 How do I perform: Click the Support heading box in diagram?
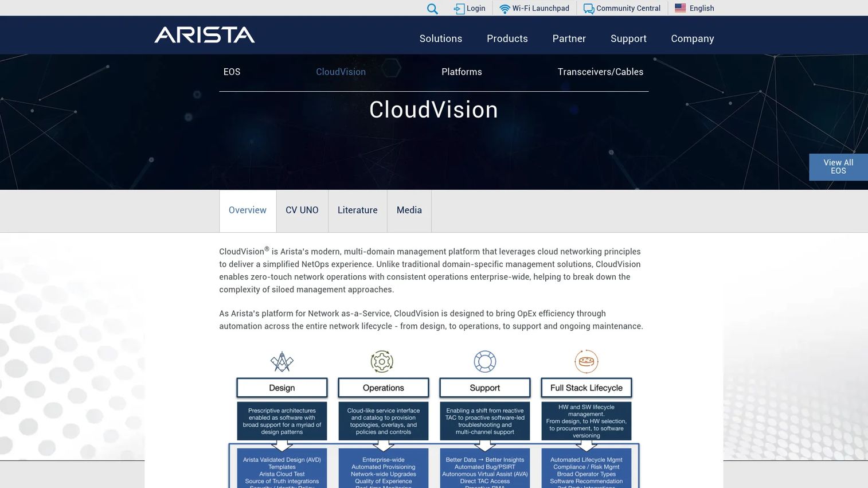pos(485,388)
